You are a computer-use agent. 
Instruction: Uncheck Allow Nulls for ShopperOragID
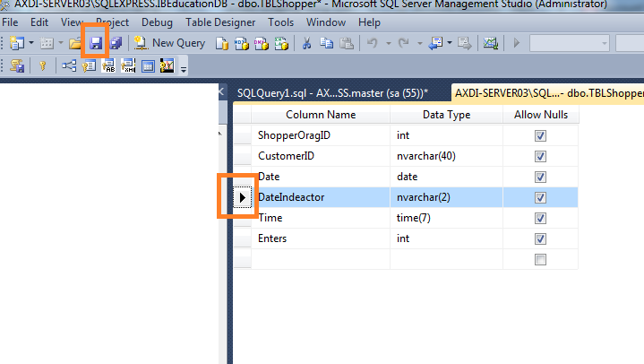[540, 135]
